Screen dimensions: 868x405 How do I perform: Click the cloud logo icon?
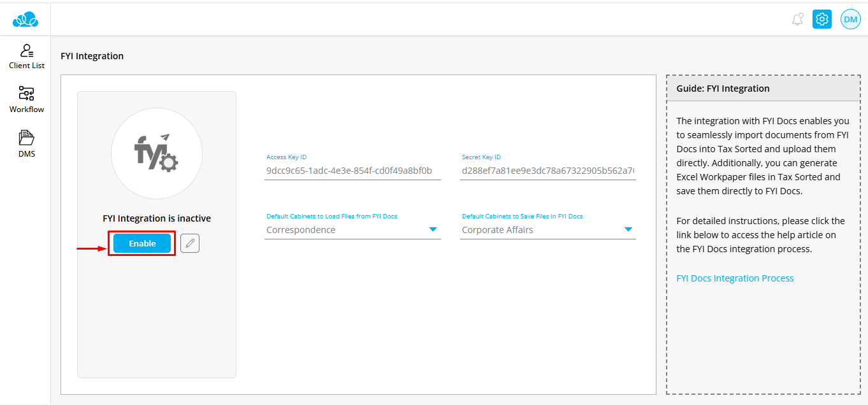pos(25,20)
